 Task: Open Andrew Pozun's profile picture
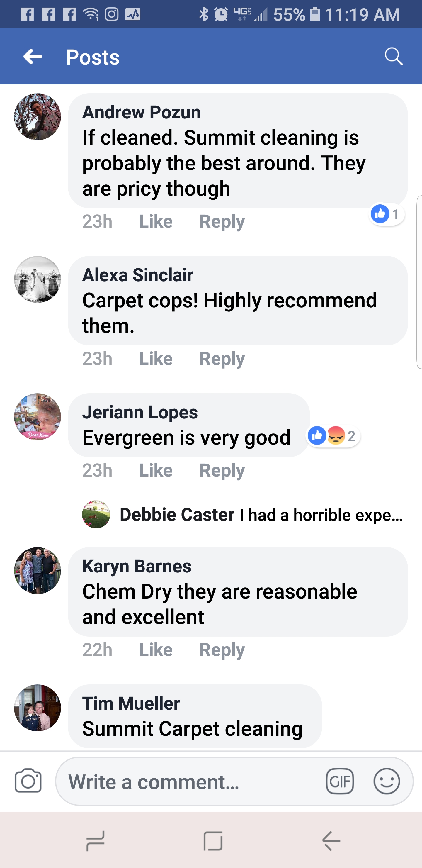coord(38,117)
